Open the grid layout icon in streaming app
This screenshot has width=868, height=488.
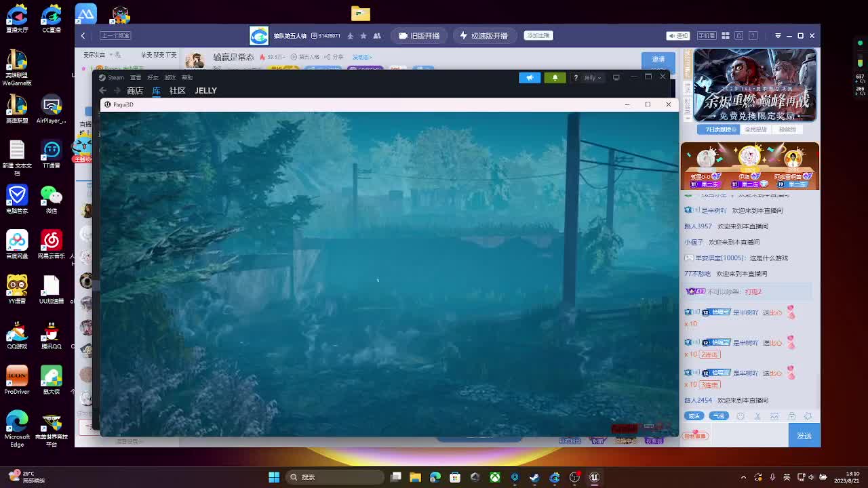click(x=725, y=36)
